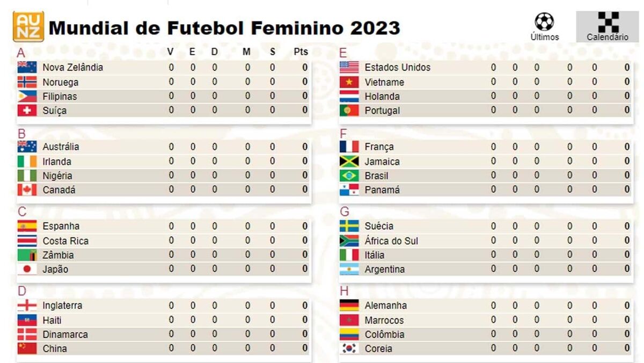This screenshot has width=644, height=363.
Task: Click the Canadá flag icon
Action: coord(27,190)
